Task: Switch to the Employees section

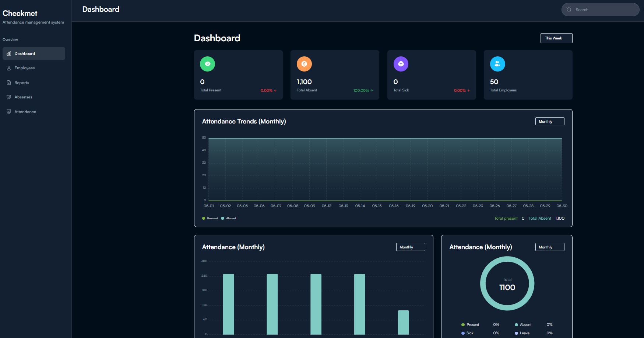Action: (x=24, y=68)
